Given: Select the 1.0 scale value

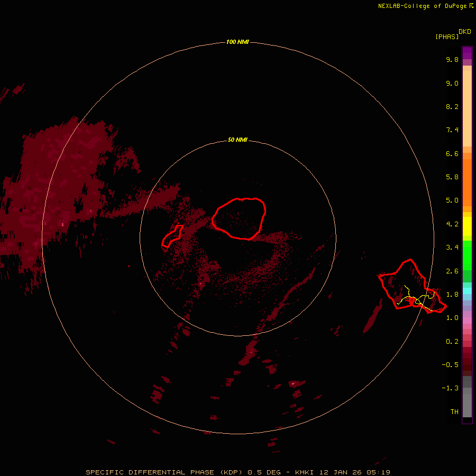Looking at the screenshot, I should pyautogui.click(x=452, y=318).
